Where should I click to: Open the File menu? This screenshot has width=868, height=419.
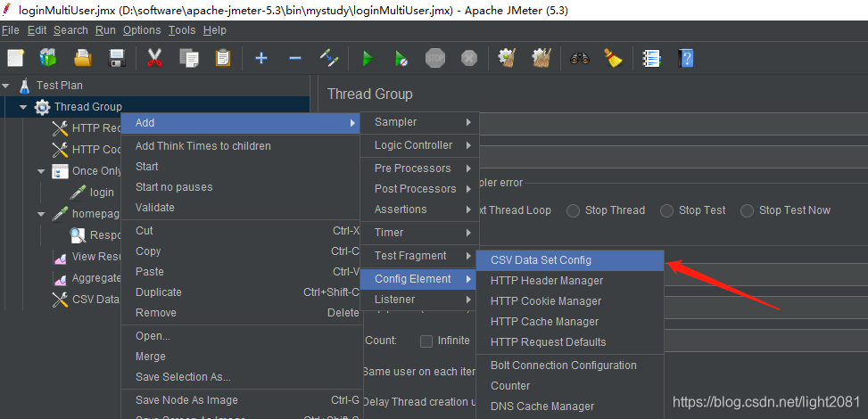[11, 30]
